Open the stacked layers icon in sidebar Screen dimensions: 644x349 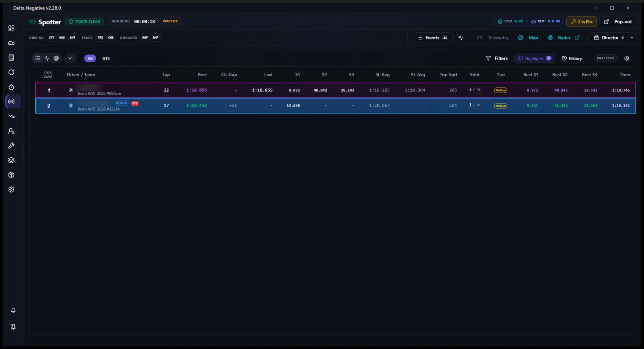click(11, 160)
